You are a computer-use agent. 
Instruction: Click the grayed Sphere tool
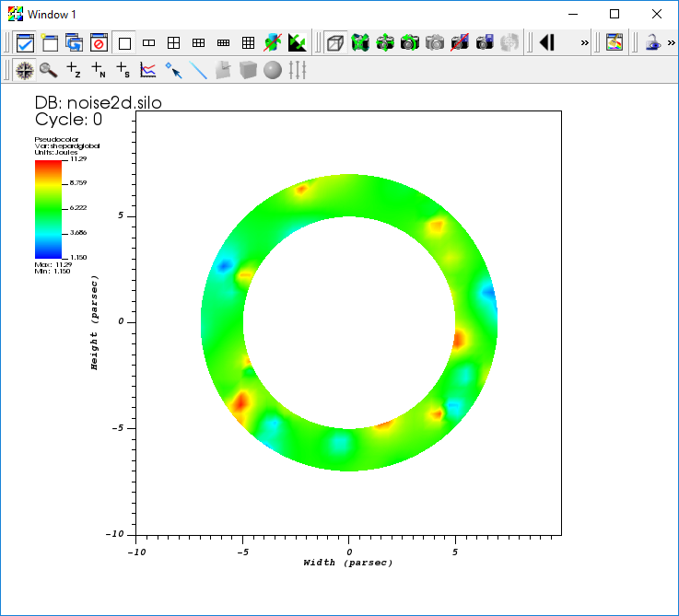(273, 70)
